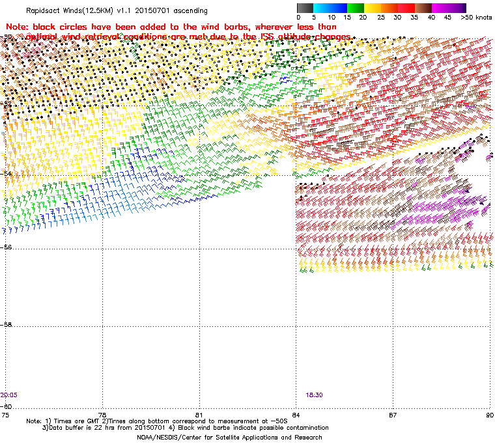Click the ">50 knots" legend label
The height and width of the screenshot is (448, 495).
[x=476, y=18]
